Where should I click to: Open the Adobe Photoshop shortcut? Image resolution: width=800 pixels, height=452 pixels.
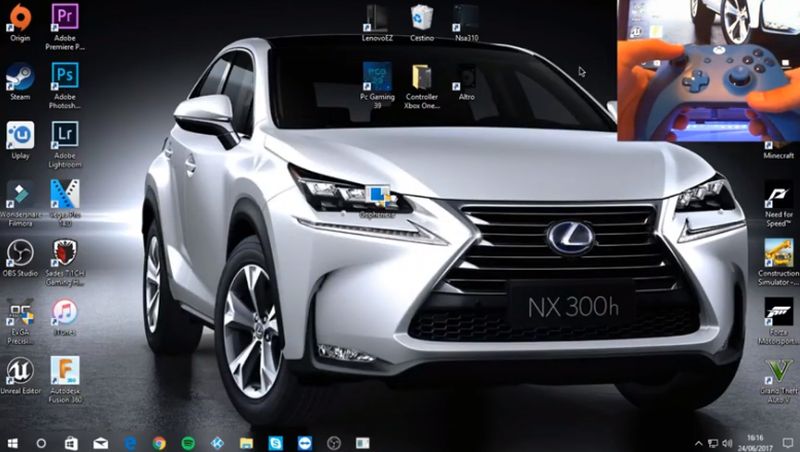coord(65,85)
